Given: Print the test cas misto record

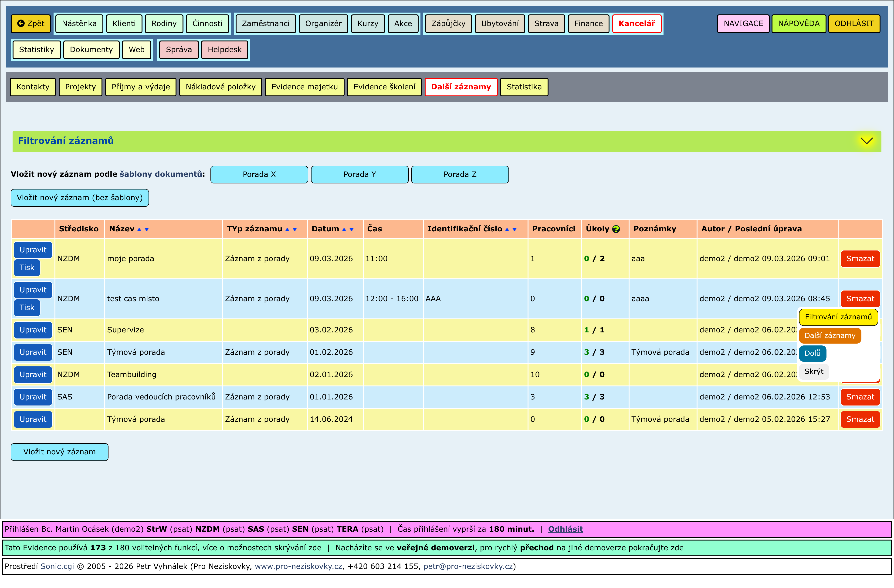Looking at the screenshot, I should 27,308.
